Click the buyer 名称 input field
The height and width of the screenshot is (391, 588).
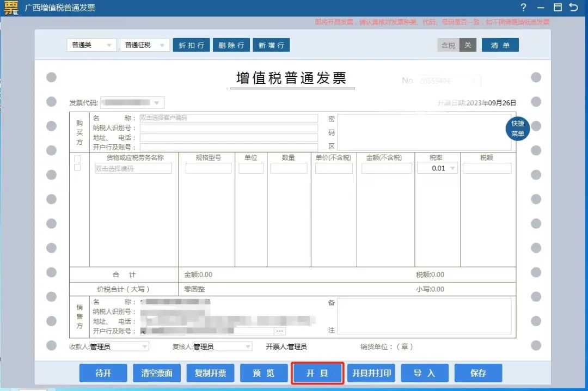coord(228,118)
